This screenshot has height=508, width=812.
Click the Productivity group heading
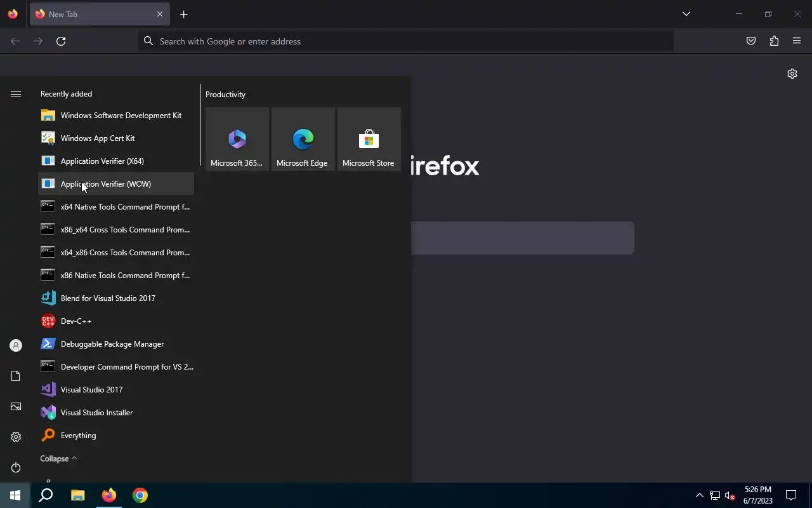click(225, 95)
